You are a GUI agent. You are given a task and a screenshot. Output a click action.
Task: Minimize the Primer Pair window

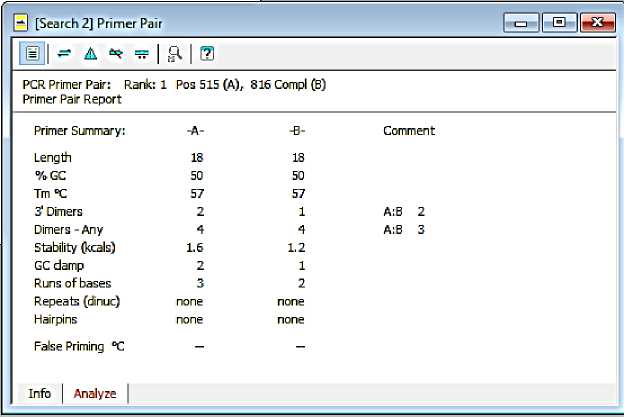pos(521,21)
